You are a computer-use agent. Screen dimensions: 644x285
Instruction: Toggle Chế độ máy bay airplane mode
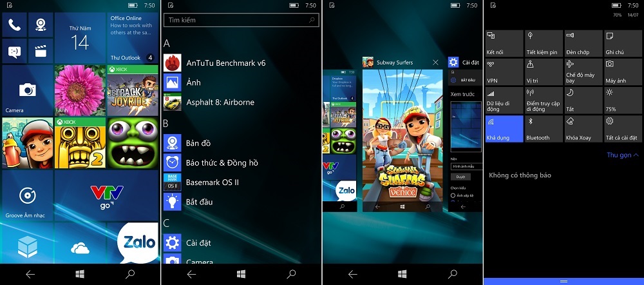[x=583, y=72]
